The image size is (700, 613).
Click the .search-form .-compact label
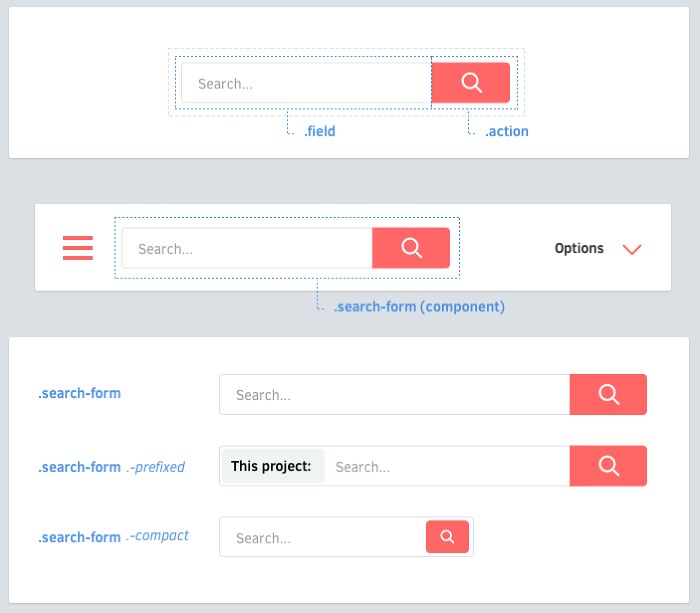(114, 536)
